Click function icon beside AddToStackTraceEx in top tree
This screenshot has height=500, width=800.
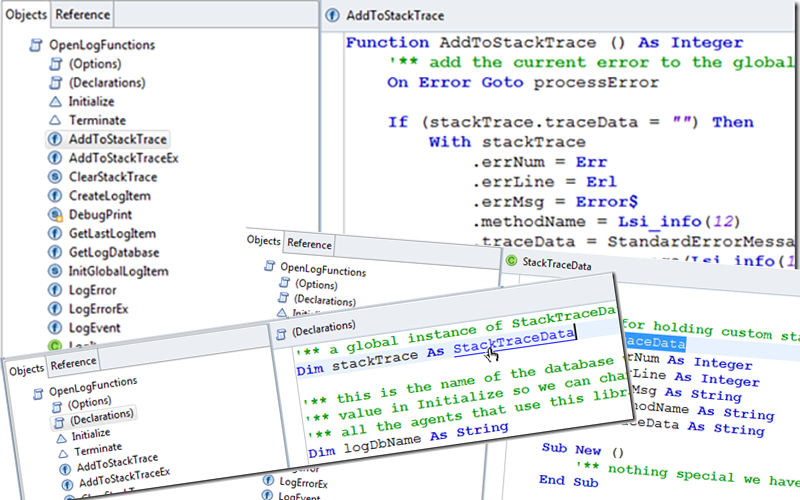point(55,158)
